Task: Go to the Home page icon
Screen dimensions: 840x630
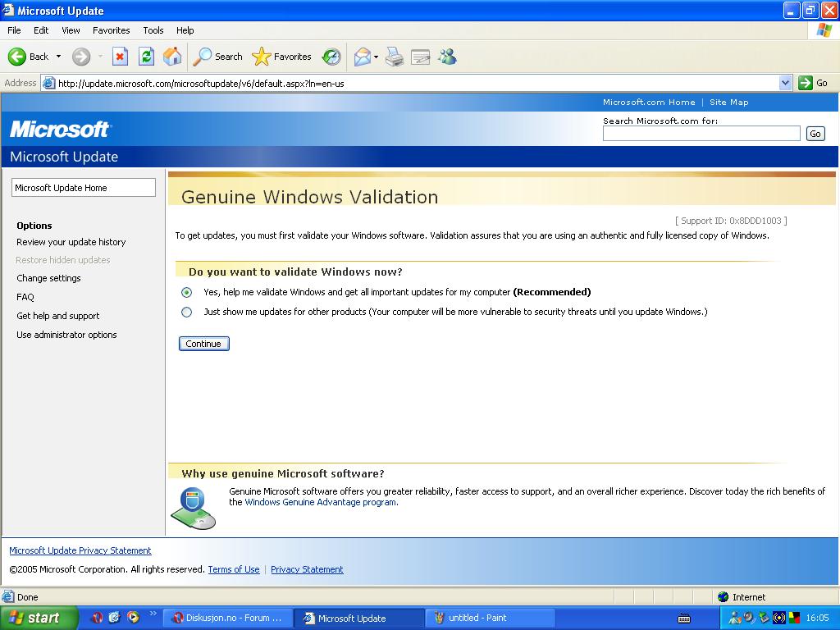Action: [x=172, y=57]
